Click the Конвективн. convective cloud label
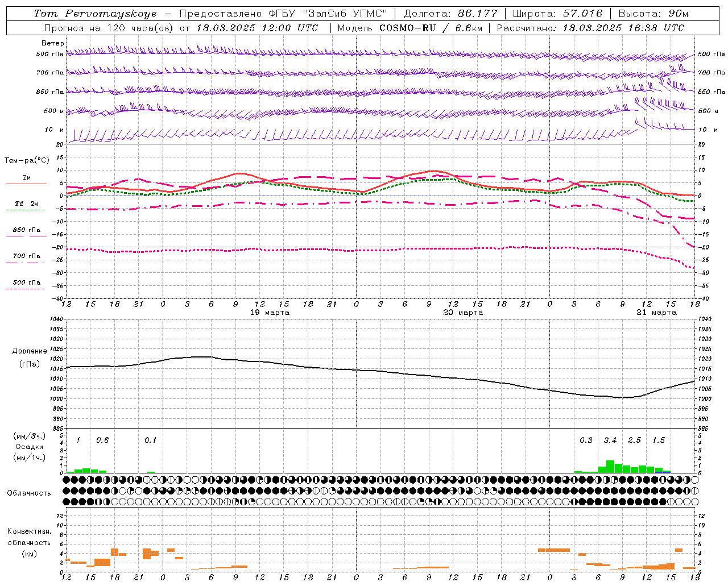Image resolution: width=728 pixels, height=582 pixels. pos(29,531)
